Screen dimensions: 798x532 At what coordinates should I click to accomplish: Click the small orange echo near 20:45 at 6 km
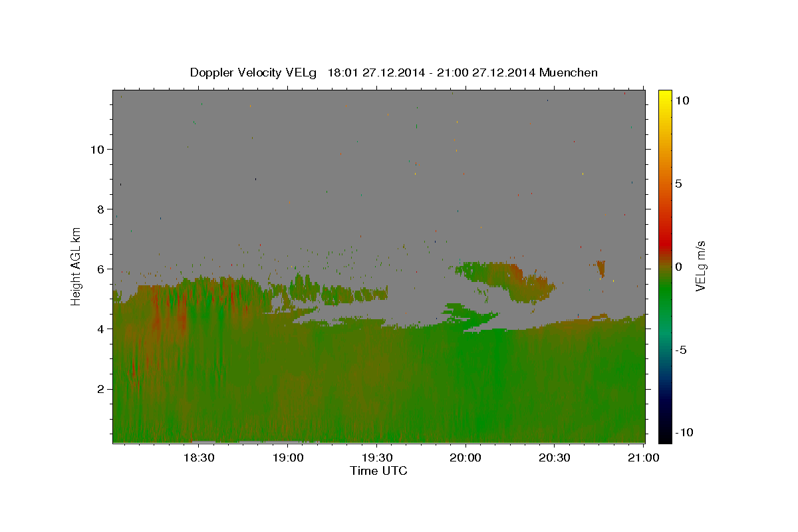600,268
